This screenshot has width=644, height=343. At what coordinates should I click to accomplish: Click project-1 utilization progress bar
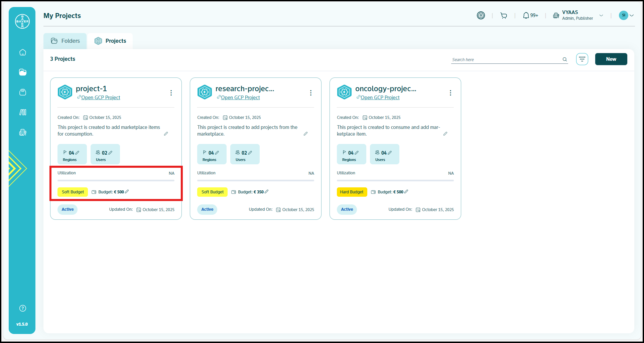pos(116,180)
